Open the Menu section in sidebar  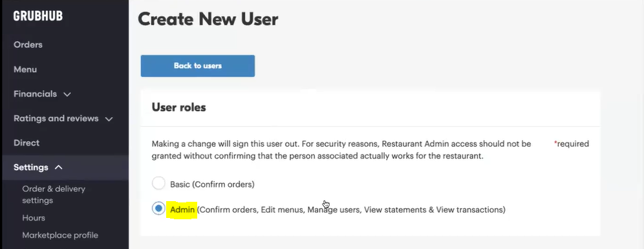tap(25, 69)
